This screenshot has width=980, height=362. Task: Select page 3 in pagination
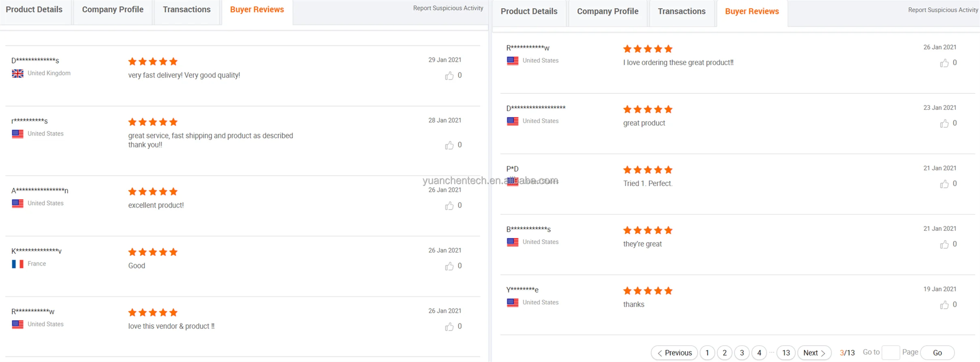pyautogui.click(x=742, y=353)
